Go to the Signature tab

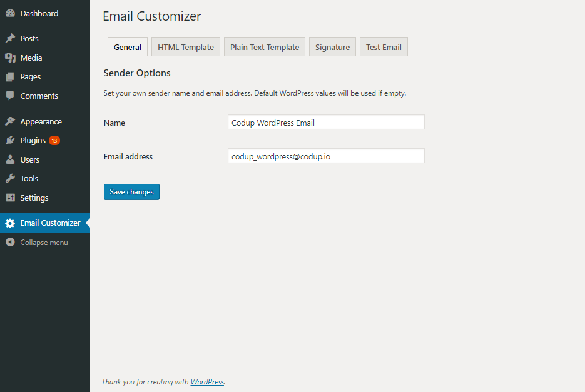[x=332, y=47]
